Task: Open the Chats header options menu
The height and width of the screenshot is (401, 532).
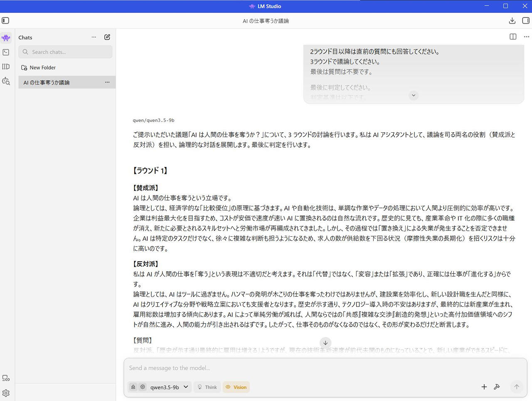Action: tap(94, 37)
